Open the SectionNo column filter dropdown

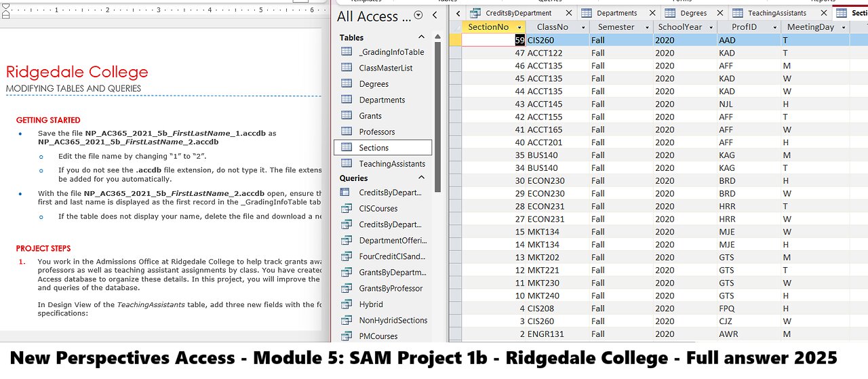click(519, 27)
